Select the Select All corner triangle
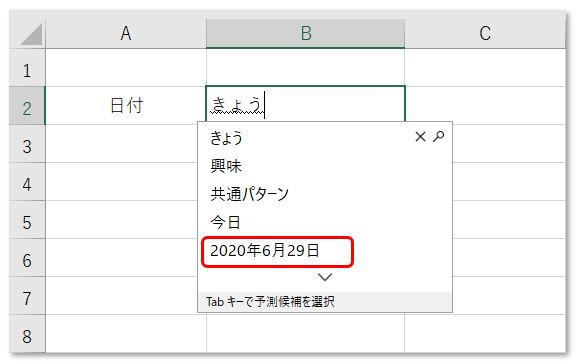Screen dimensions: 576x362 [31, 35]
